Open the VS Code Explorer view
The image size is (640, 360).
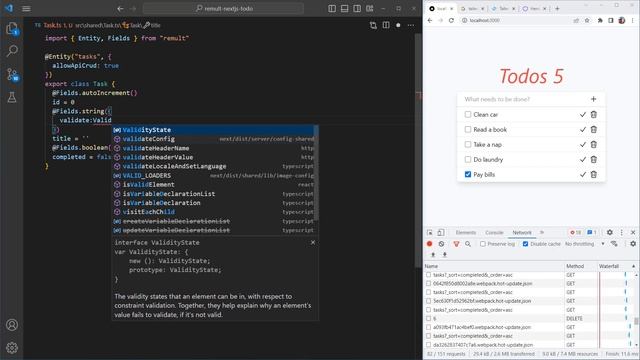coord(12,29)
